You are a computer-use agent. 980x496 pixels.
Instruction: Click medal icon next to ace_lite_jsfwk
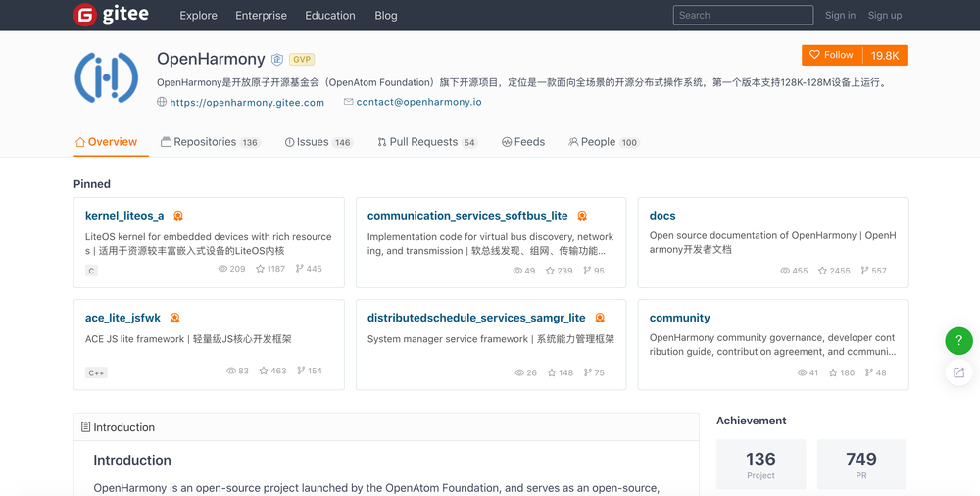pyautogui.click(x=175, y=318)
